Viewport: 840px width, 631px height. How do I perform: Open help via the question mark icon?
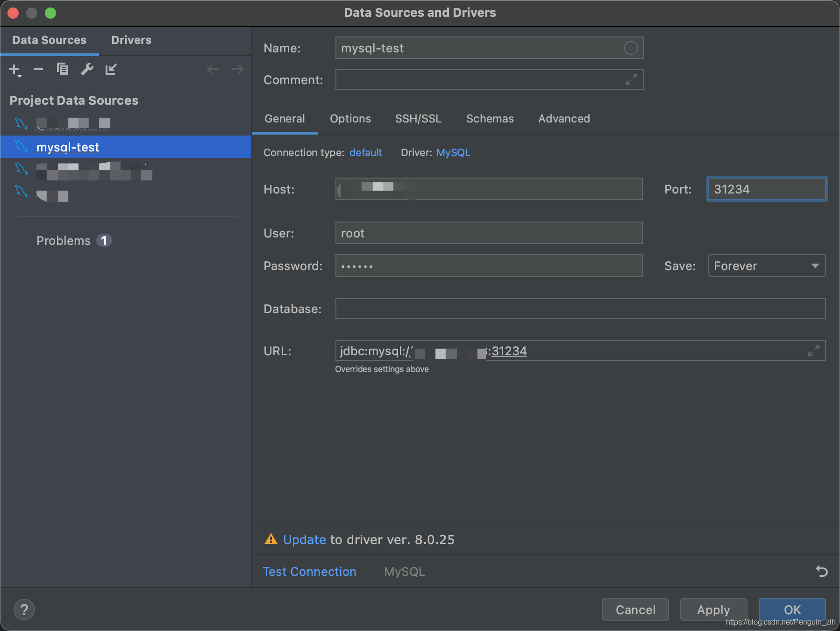click(24, 609)
